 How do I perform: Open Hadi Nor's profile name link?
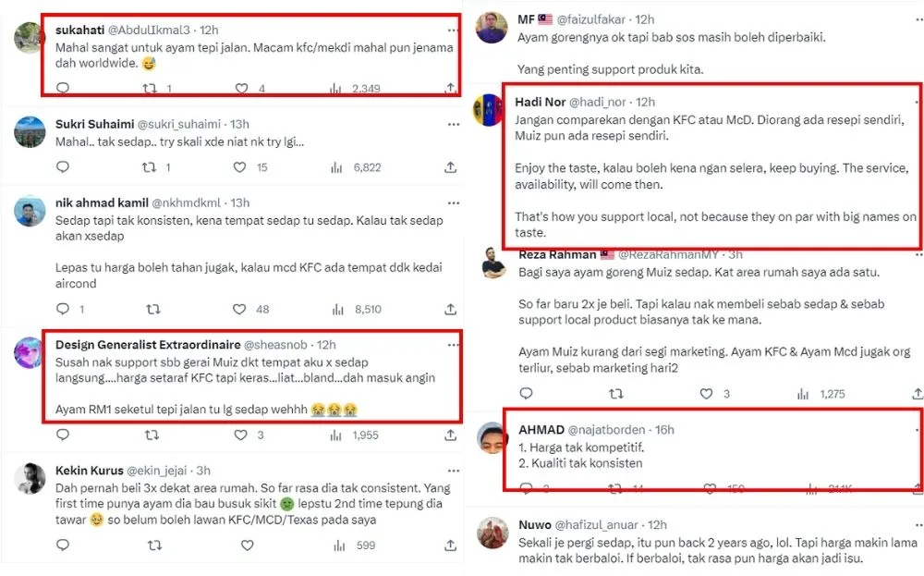point(539,101)
